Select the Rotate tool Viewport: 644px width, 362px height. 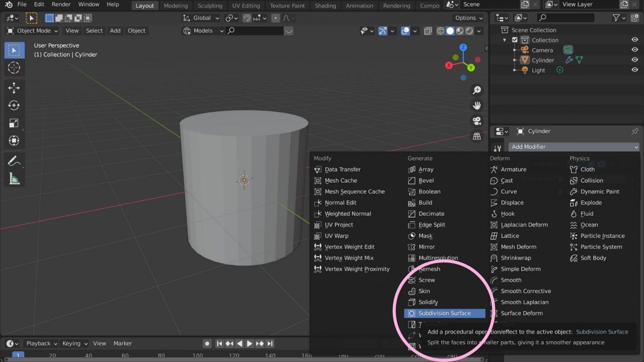tap(14, 105)
